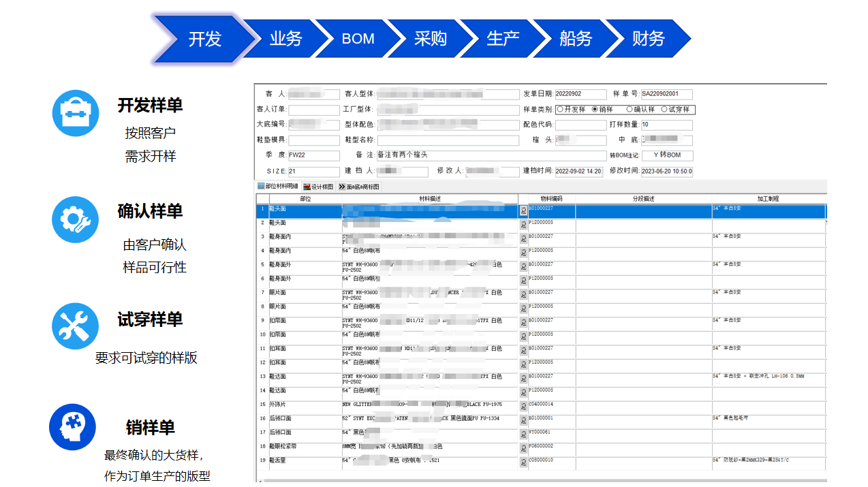Image resolution: width=868 pixels, height=487 pixels.
Task: Open the 设计样图 tab
Action: 318,187
